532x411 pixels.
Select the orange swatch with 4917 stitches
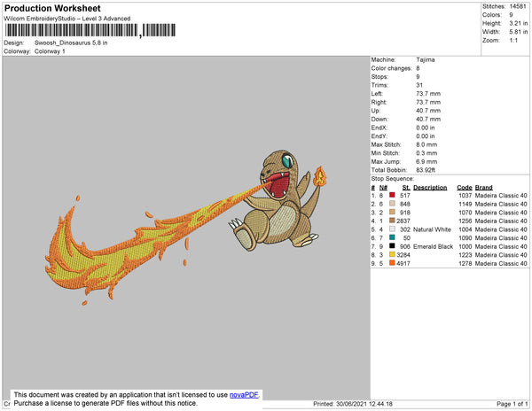(392, 262)
